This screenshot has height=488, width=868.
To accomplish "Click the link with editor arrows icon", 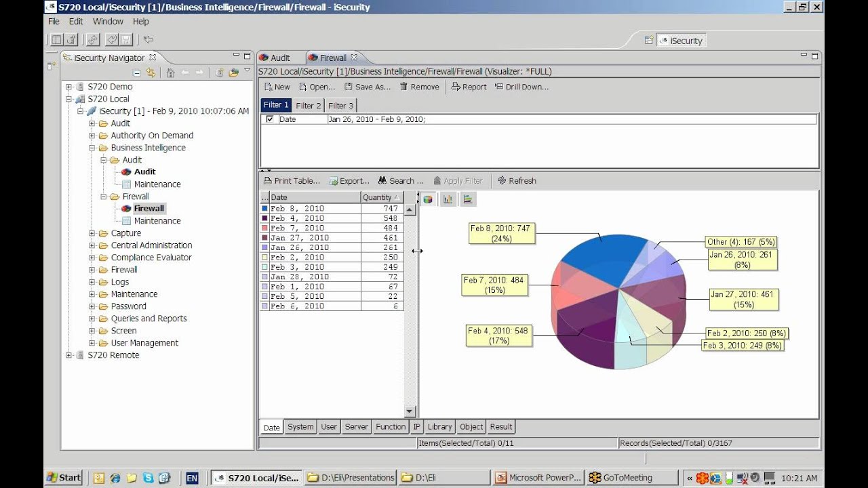I will [x=150, y=73].
